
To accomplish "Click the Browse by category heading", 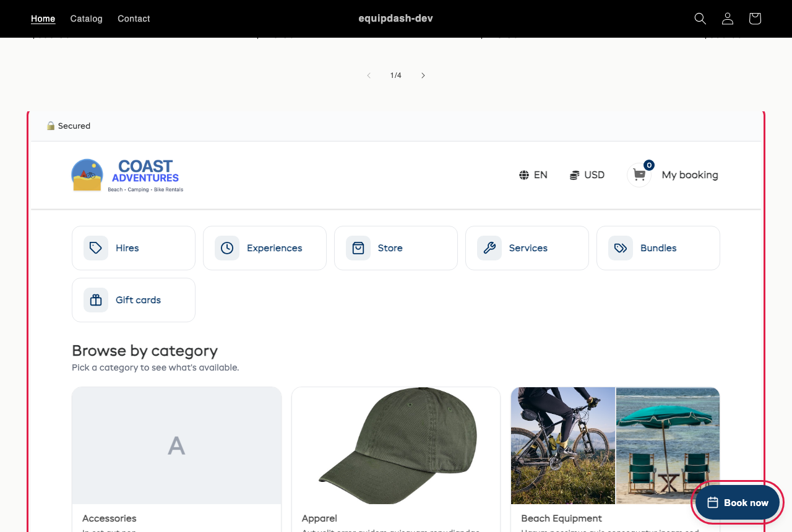I will pyautogui.click(x=145, y=351).
